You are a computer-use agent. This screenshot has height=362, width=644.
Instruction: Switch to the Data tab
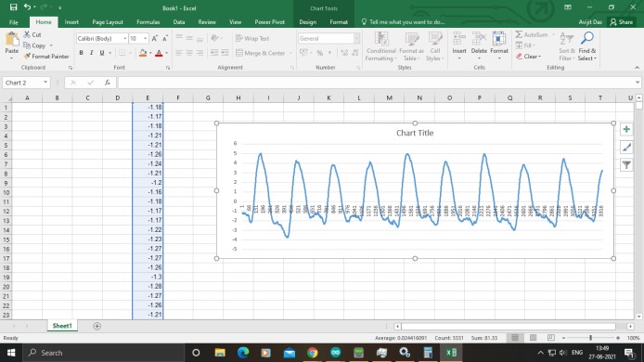(x=179, y=22)
